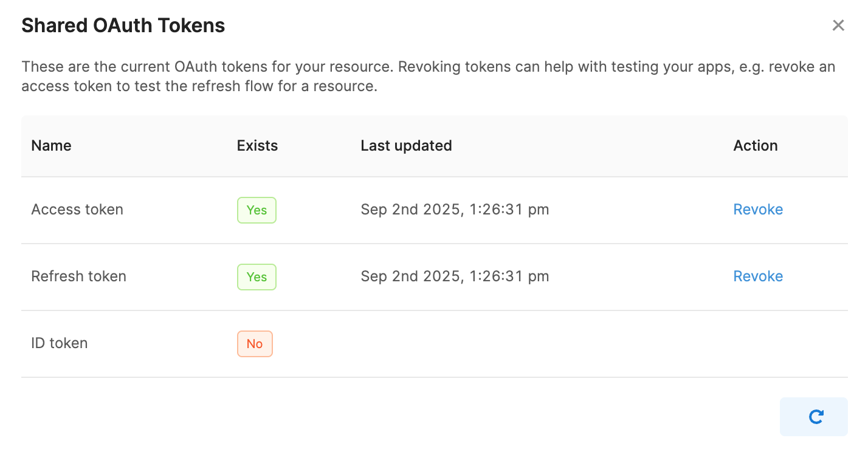Click the Last updated column header
Viewport: 868px width, 452px height.
click(406, 146)
